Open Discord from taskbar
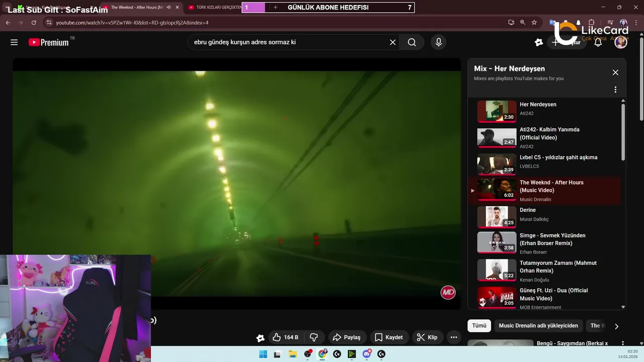The height and width of the screenshot is (362, 644). coord(367,354)
